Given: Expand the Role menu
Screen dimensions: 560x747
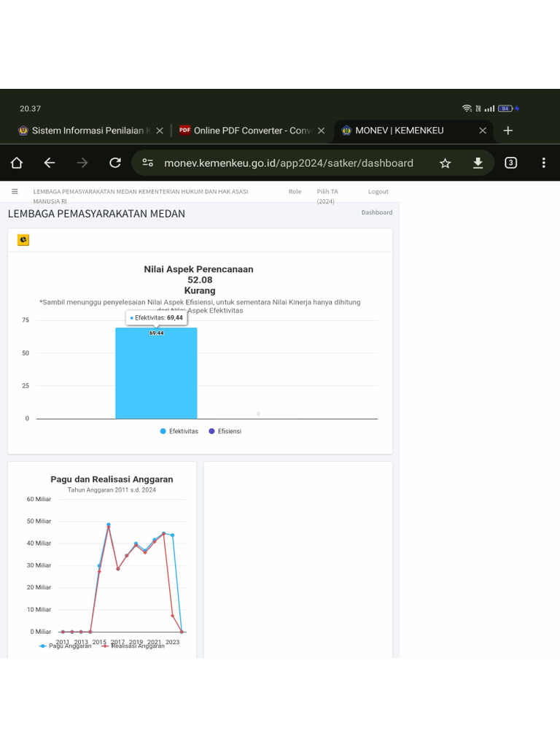Looking at the screenshot, I should coord(295,191).
